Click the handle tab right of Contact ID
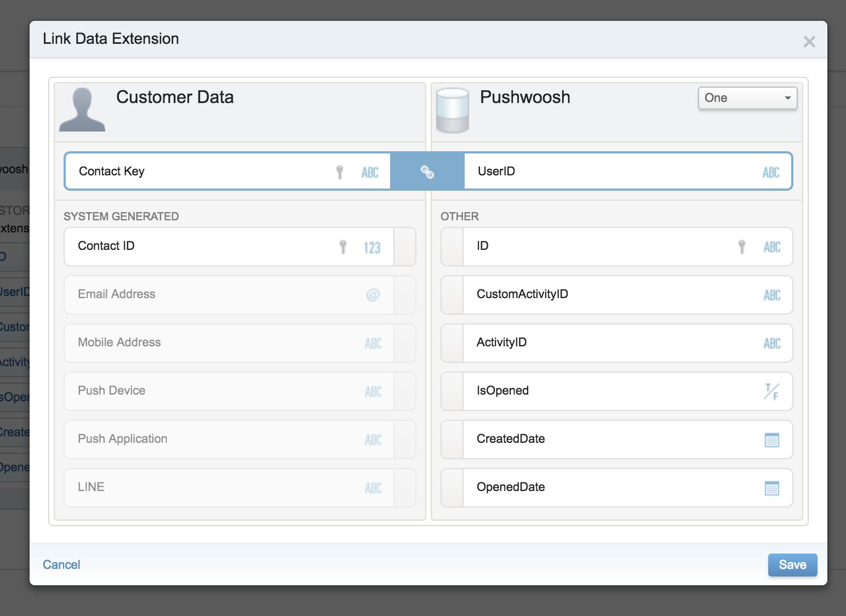The height and width of the screenshot is (616, 846). click(x=405, y=247)
